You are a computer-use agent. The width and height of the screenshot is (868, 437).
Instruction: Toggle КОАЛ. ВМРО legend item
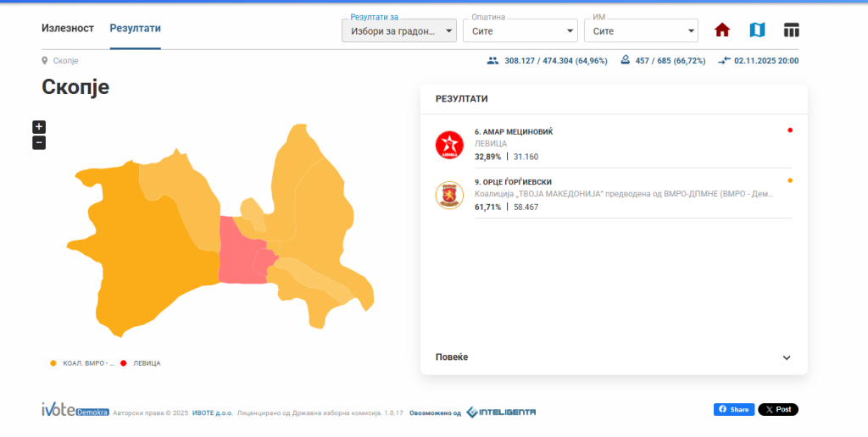[x=82, y=363]
